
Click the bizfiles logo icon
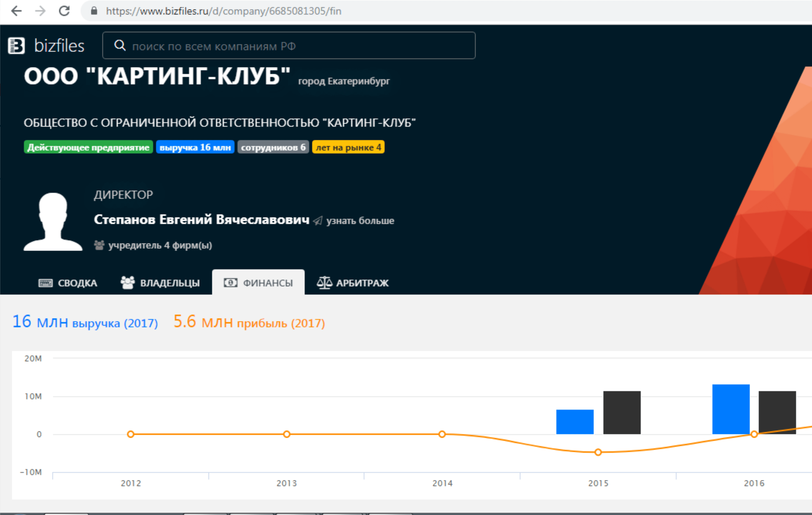pyautogui.click(x=16, y=46)
